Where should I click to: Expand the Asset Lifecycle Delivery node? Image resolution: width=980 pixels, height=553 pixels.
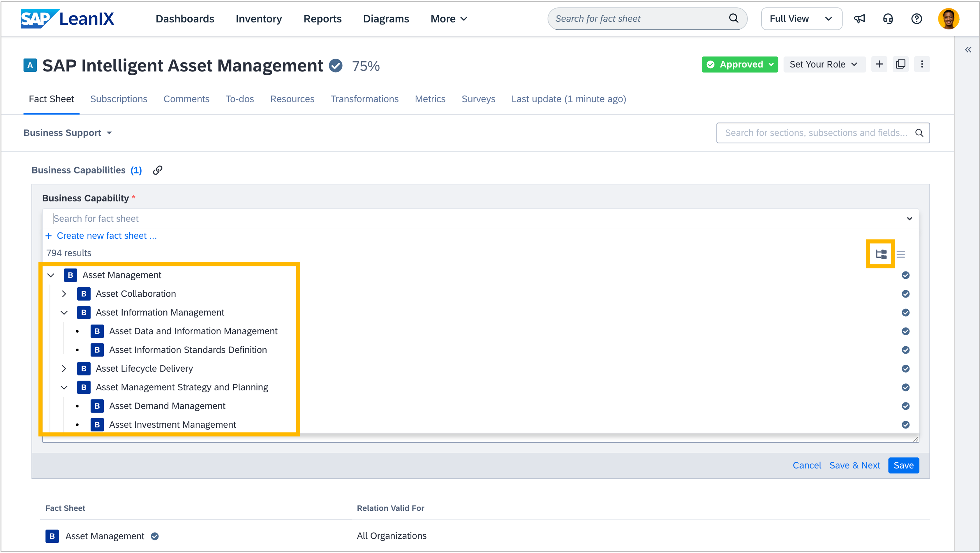[64, 369]
